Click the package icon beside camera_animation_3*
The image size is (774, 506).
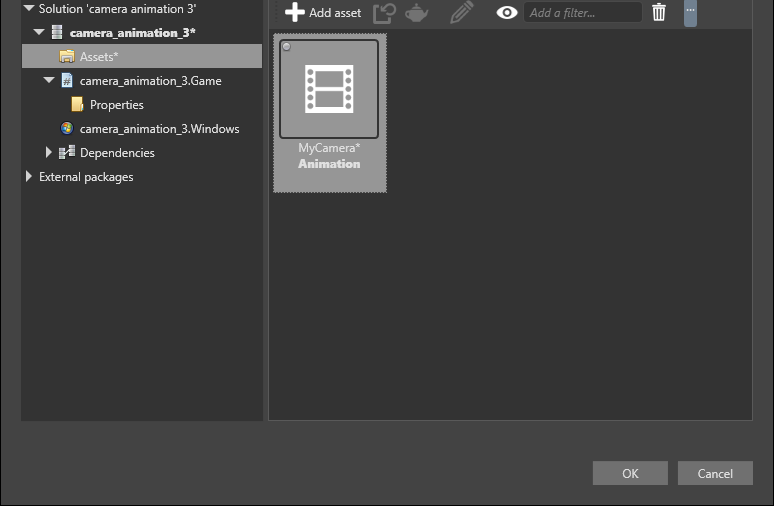[x=57, y=33]
